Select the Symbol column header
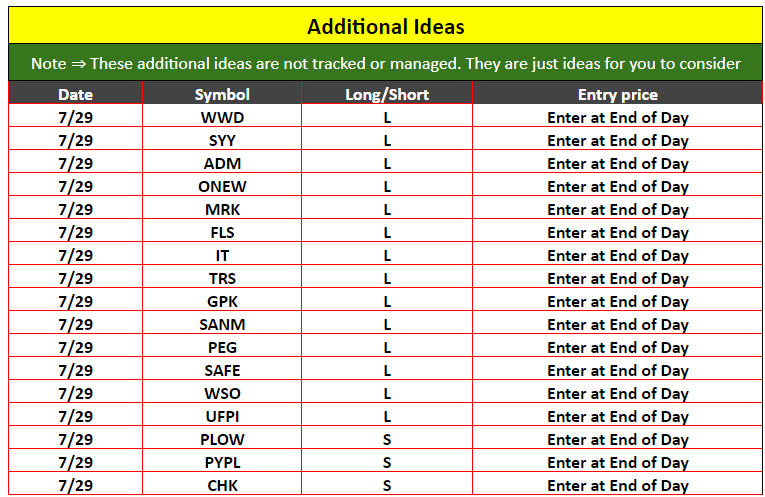This screenshot has width=765, height=497. pyautogui.click(x=222, y=95)
